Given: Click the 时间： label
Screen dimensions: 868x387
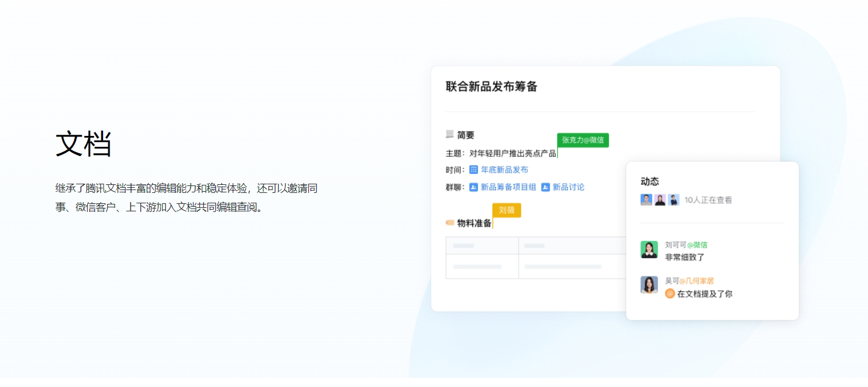Looking at the screenshot, I should (x=455, y=170).
